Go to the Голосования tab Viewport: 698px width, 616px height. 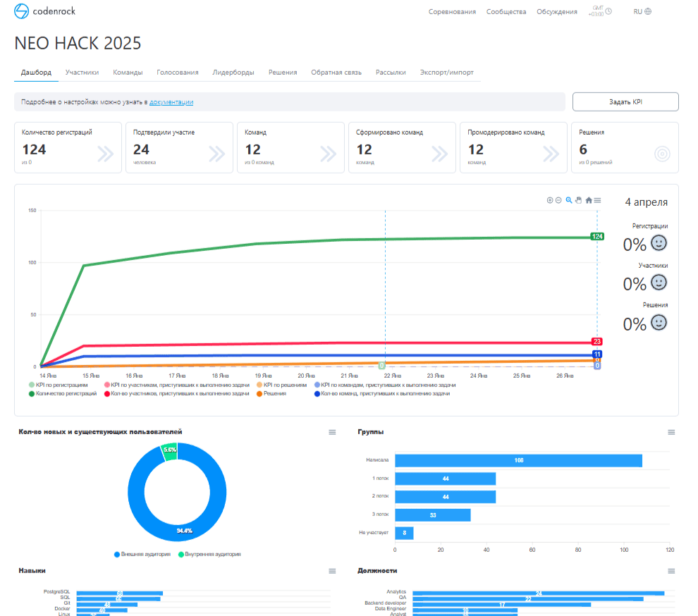[178, 72]
